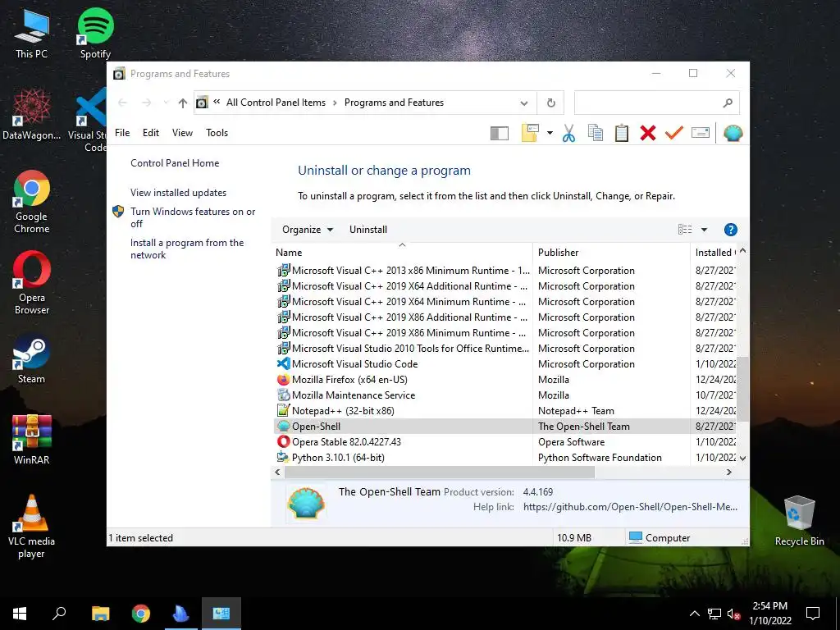The height and width of the screenshot is (630, 840).
Task: Click the Recycle Bin desktop icon
Action: coord(799,521)
